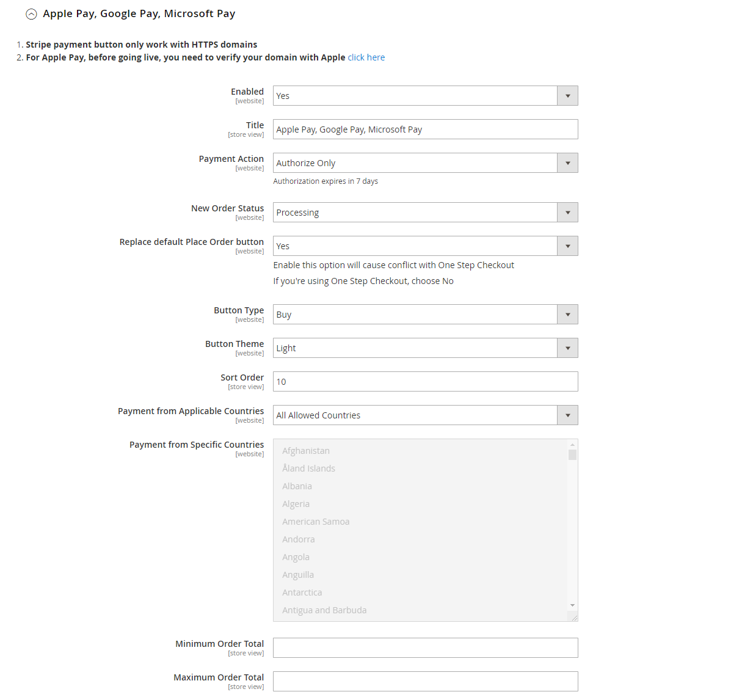Viewport: 742px width, 700px height.
Task: Collapse the Apple Pay, Google Pay, Microsoft Pay section
Action: pyautogui.click(x=31, y=14)
